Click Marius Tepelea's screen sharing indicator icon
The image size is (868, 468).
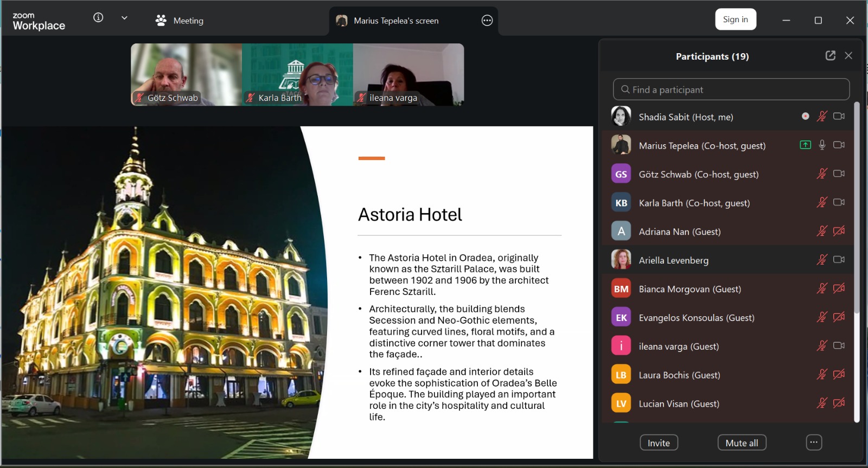point(805,145)
